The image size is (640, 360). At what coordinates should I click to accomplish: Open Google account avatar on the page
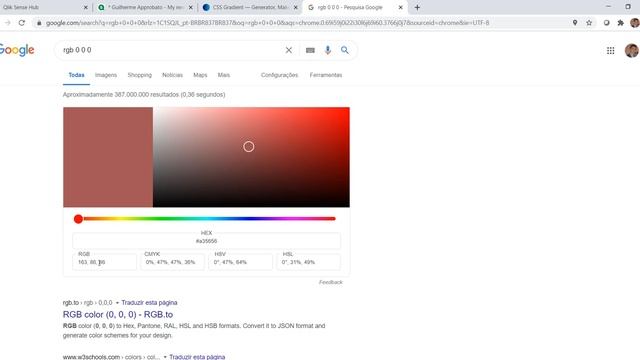click(x=631, y=51)
